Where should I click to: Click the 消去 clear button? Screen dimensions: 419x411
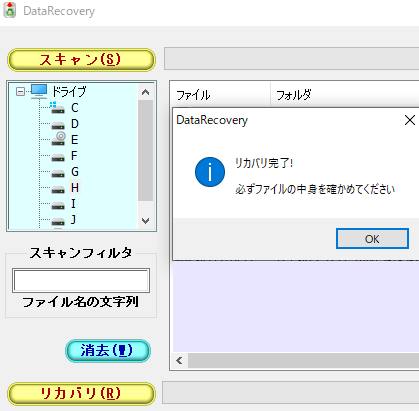[x=108, y=351]
